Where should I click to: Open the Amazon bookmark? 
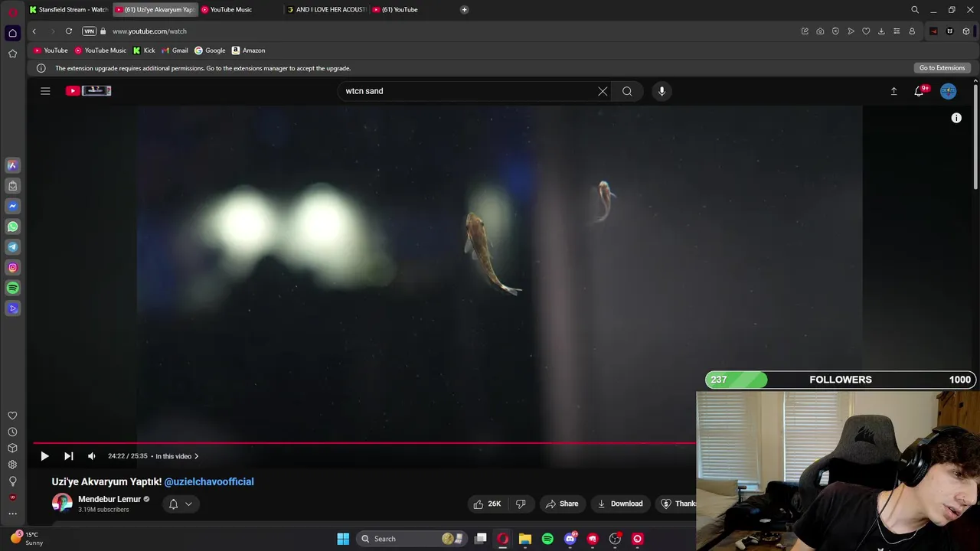[x=248, y=51]
